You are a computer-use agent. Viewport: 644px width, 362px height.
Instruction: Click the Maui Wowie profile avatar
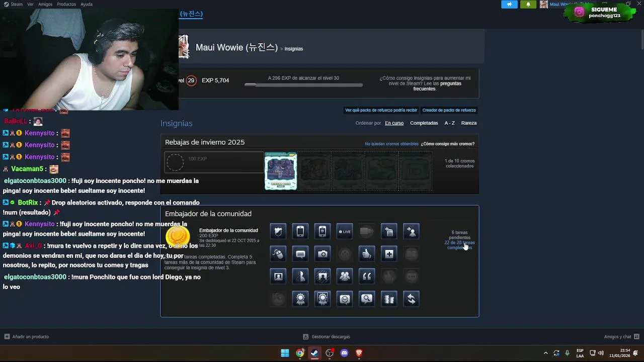[x=184, y=46]
